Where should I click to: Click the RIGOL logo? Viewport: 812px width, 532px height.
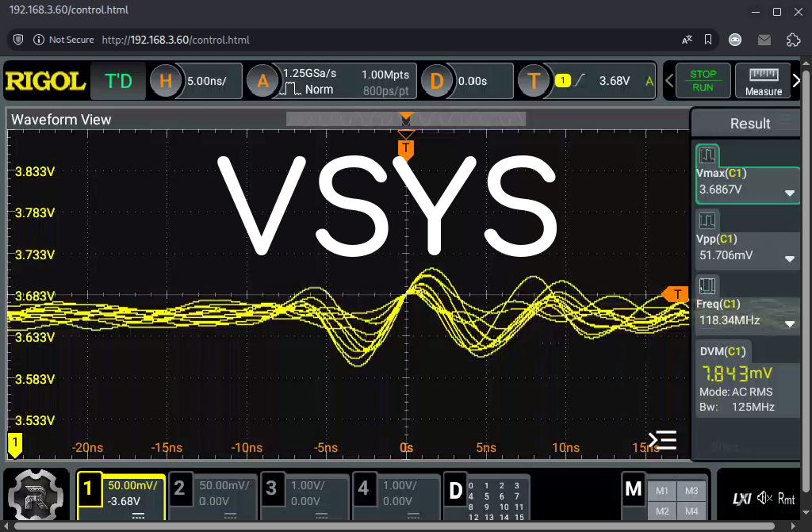click(x=45, y=82)
